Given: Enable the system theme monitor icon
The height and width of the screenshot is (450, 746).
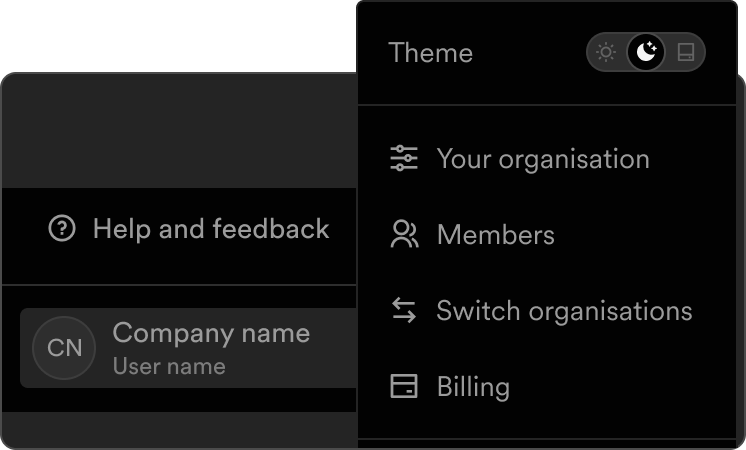Looking at the screenshot, I should [x=686, y=53].
